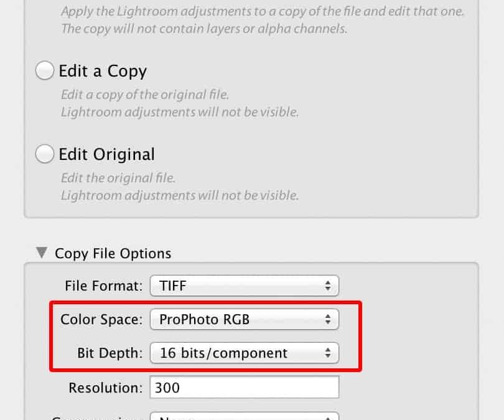Screen dimensions: 504x420
Task: Click the up-down arrows on Bit Depth
Action: click(328, 353)
